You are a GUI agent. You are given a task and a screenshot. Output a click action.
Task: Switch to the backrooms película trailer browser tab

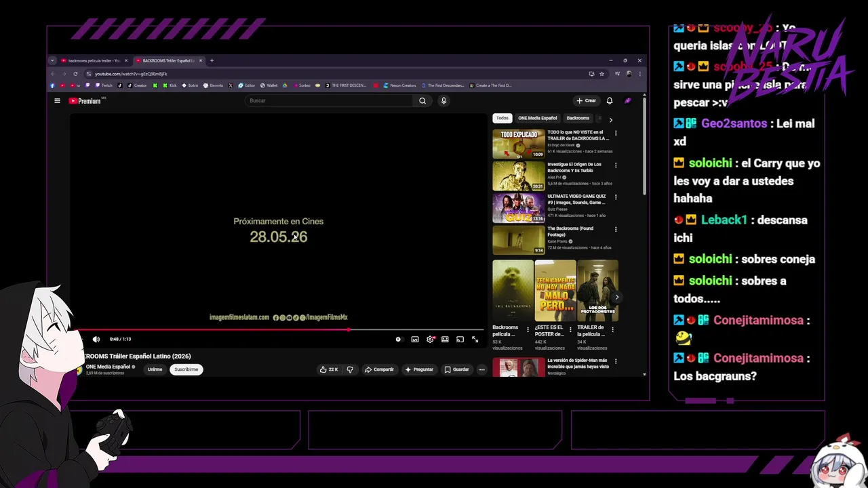tap(92, 60)
